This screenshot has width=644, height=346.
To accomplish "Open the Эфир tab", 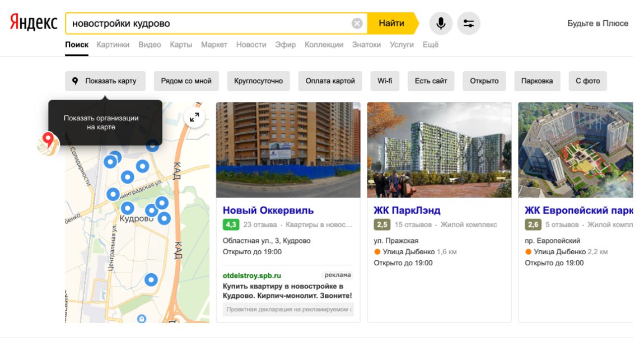I will [286, 45].
